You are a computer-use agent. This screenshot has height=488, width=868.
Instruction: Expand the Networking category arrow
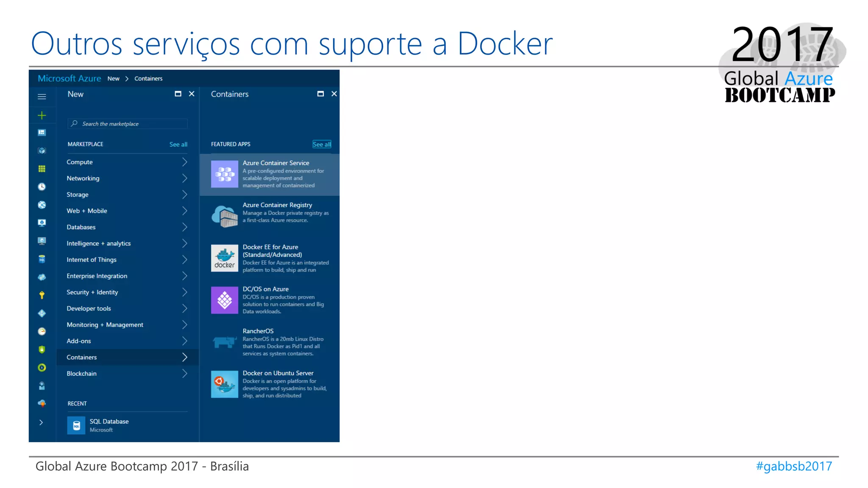(184, 178)
